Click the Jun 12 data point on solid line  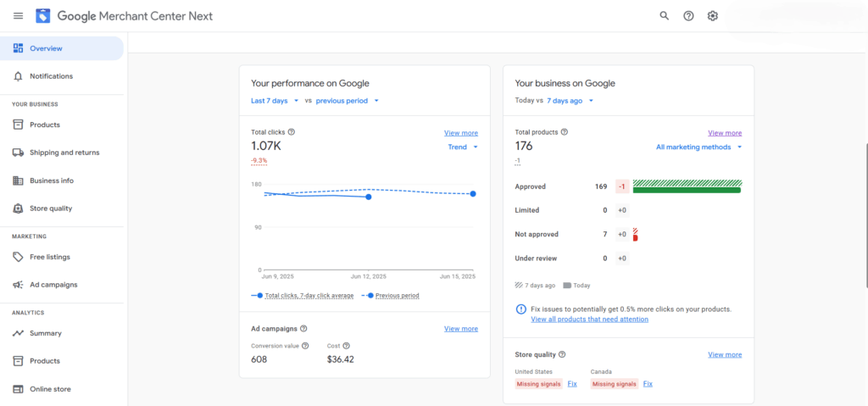[x=368, y=197]
